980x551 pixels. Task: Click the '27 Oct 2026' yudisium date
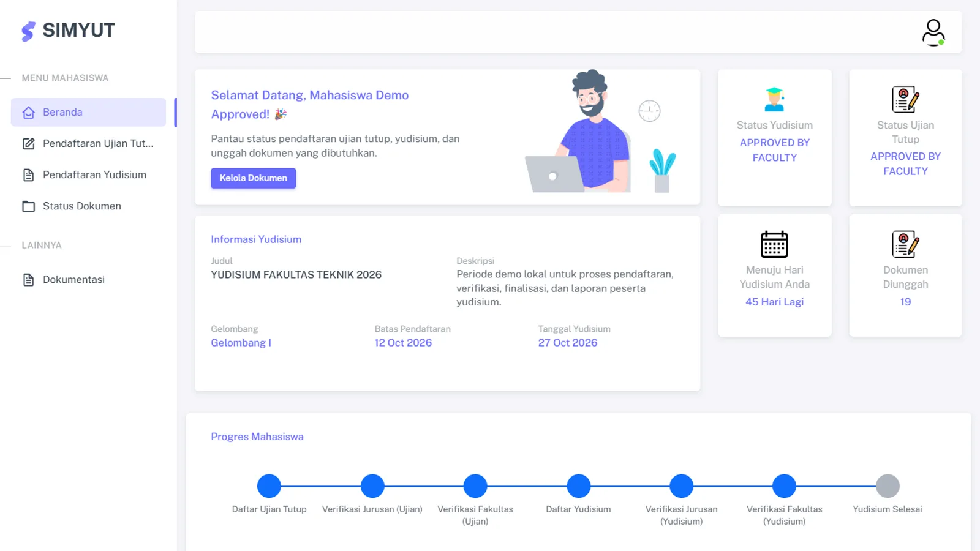tap(568, 343)
